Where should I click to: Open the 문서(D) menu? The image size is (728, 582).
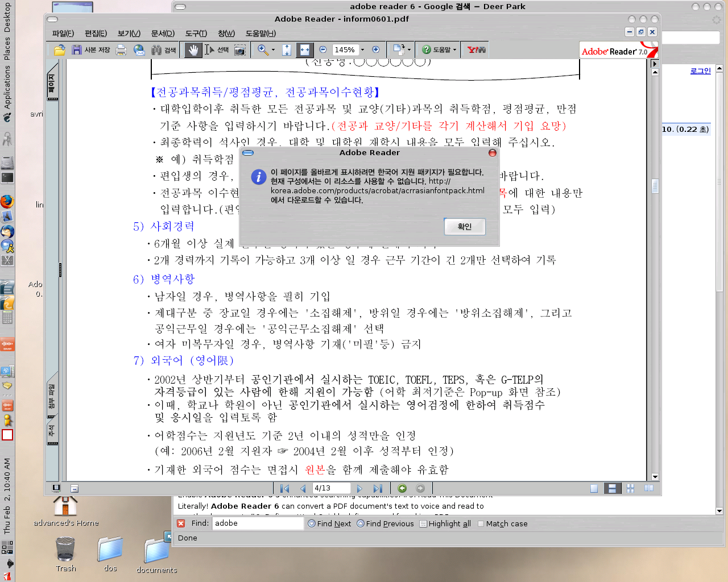163,34
